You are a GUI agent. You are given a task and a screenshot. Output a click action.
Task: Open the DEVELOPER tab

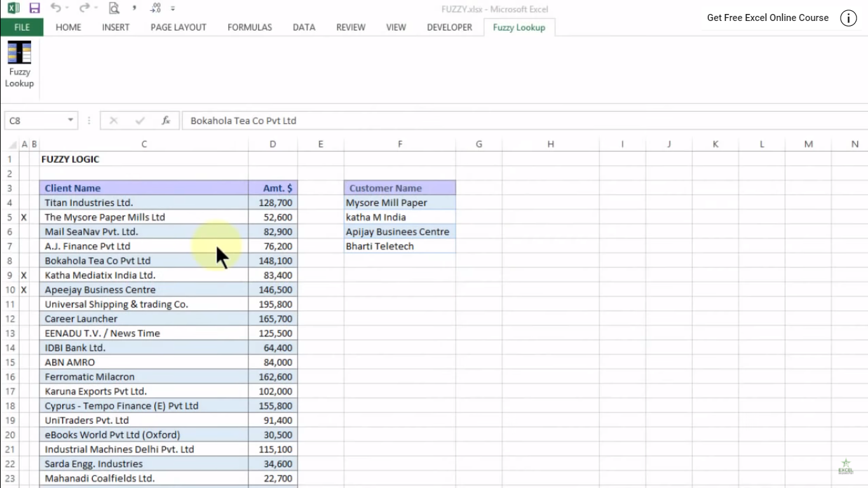tap(449, 27)
